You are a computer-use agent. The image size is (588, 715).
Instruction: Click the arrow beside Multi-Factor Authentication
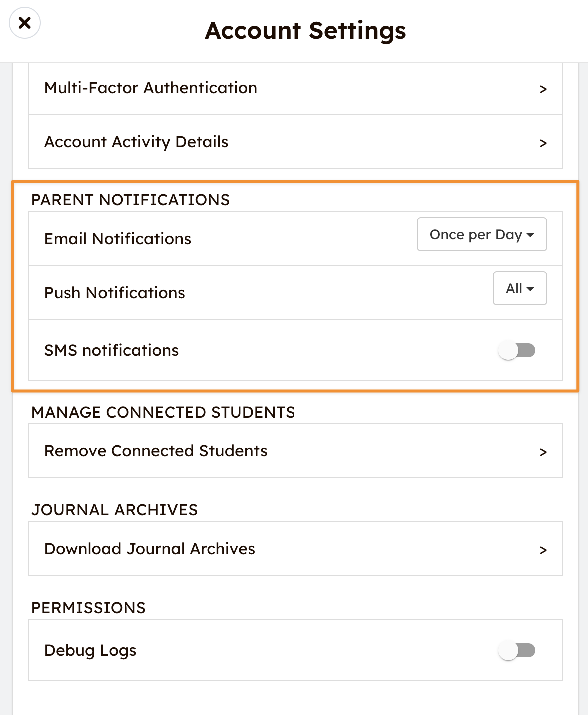(543, 89)
